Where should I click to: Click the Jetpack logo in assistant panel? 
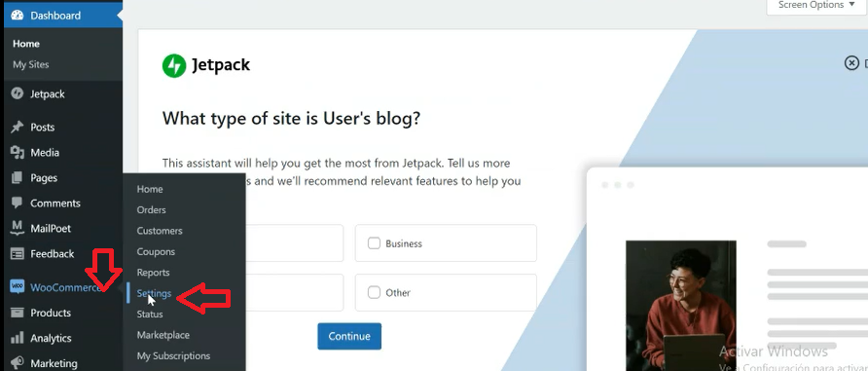[206, 65]
